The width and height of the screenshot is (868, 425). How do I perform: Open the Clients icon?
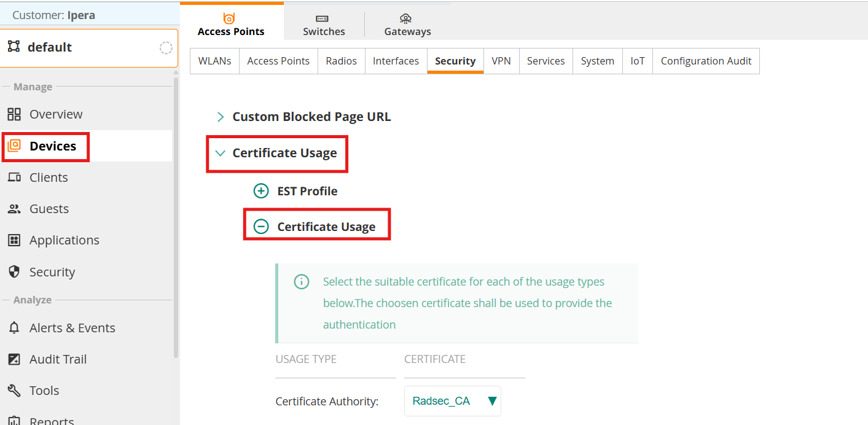click(14, 177)
